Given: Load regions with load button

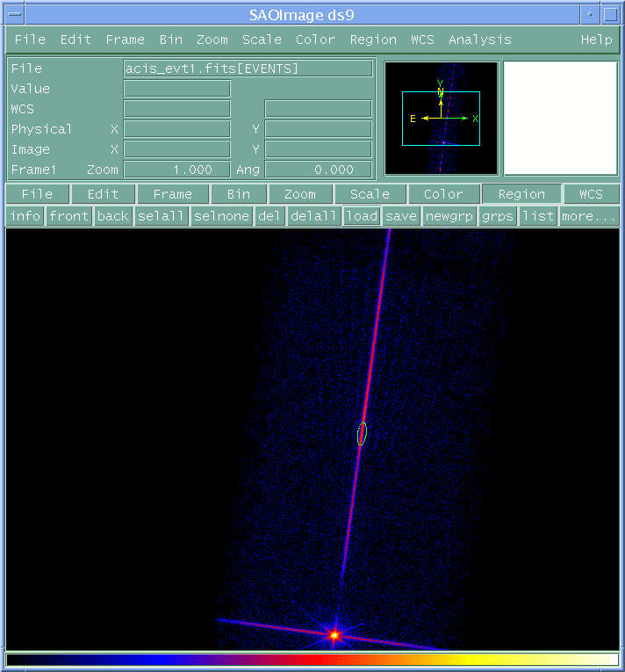Looking at the screenshot, I should (362, 216).
